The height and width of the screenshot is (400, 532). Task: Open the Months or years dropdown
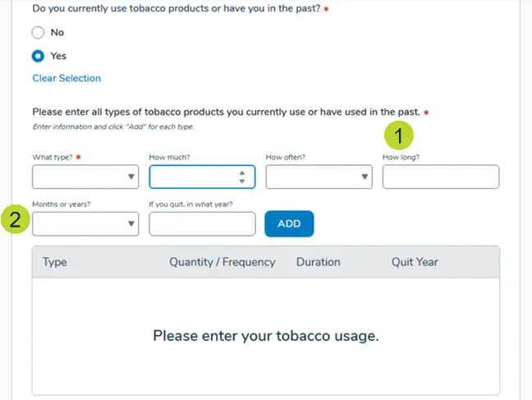coord(85,223)
